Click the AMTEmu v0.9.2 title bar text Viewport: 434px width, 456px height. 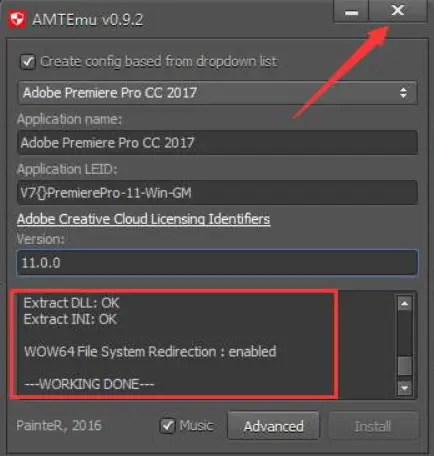(88, 20)
